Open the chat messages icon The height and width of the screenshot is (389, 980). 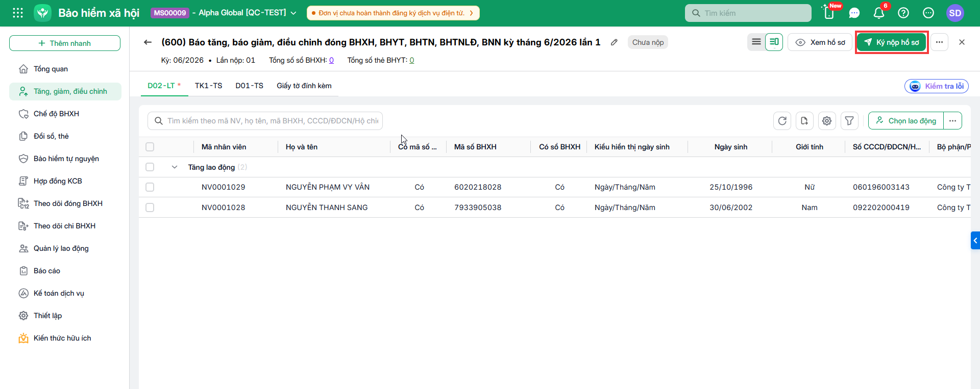pos(854,13)
